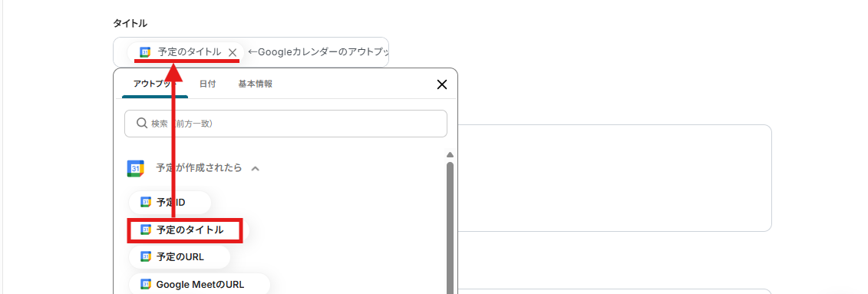Open the 基本情報 tab
Viewport: 868px width, 294px height.
click(256, 84)
